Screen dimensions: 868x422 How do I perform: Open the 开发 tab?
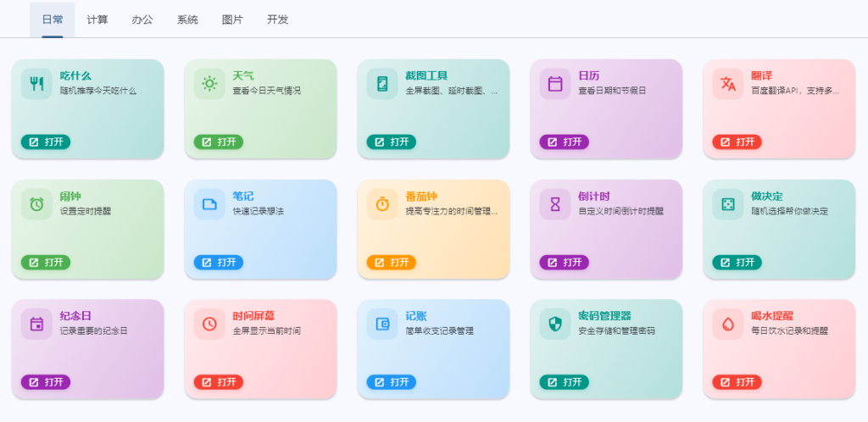tap(277, 19)
